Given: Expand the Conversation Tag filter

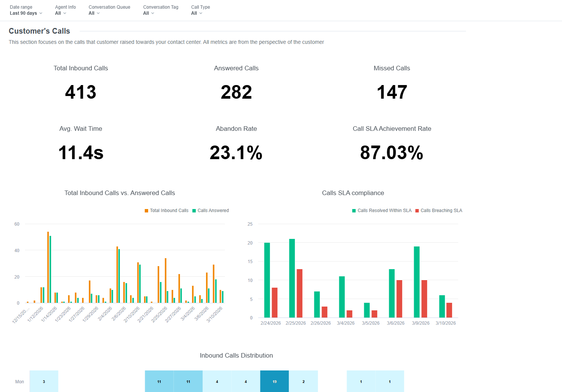Looking at the screenshot, I should pyautogui.click(x=148, y=13).
